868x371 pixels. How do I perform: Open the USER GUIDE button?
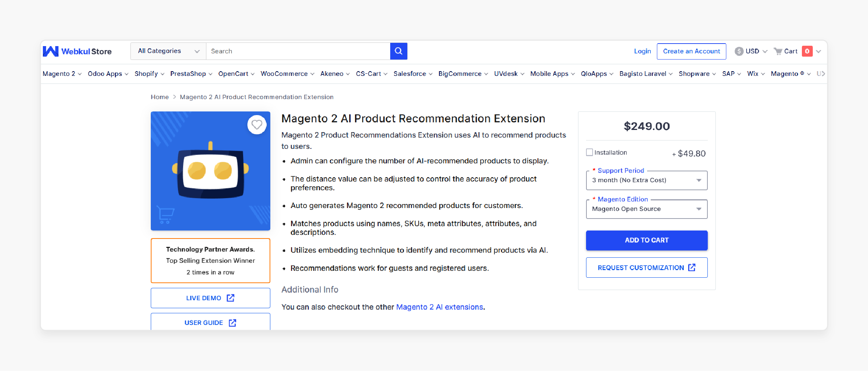click(210, 322)
